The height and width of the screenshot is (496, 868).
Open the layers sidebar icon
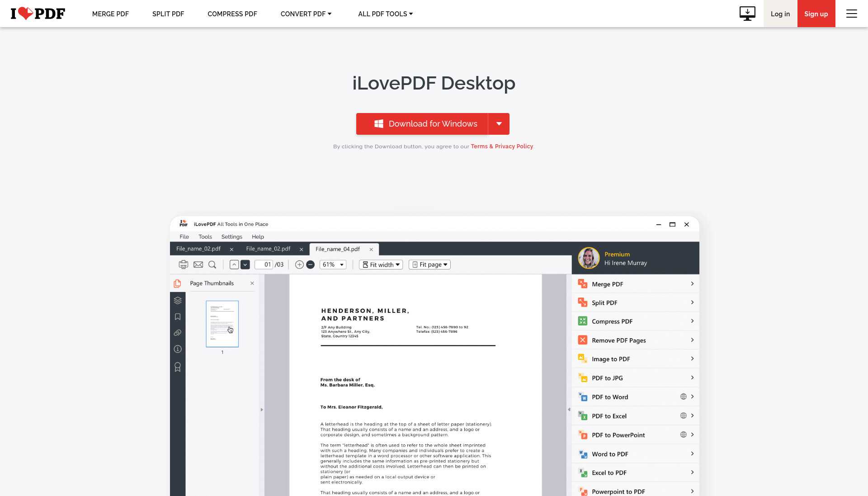178,300
